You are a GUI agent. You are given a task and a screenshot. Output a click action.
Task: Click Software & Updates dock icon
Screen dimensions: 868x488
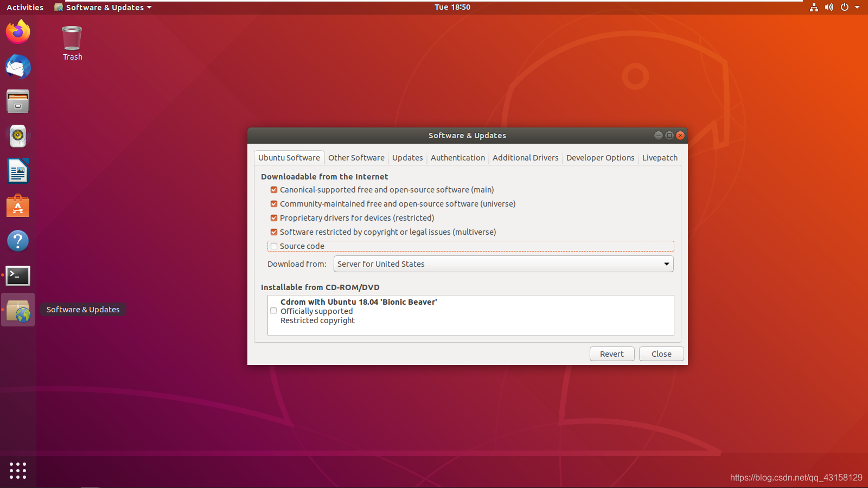[x=18, y=310]
